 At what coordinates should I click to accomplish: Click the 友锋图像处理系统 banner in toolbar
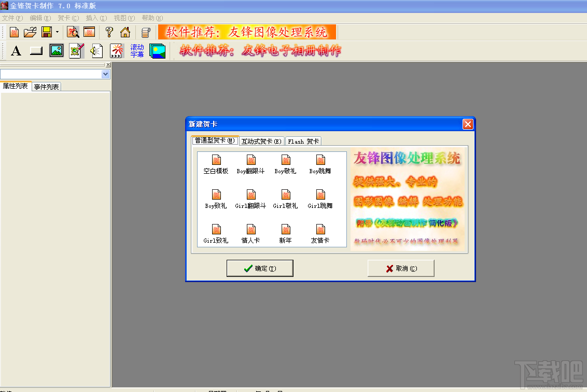click(x=247, y=32)
